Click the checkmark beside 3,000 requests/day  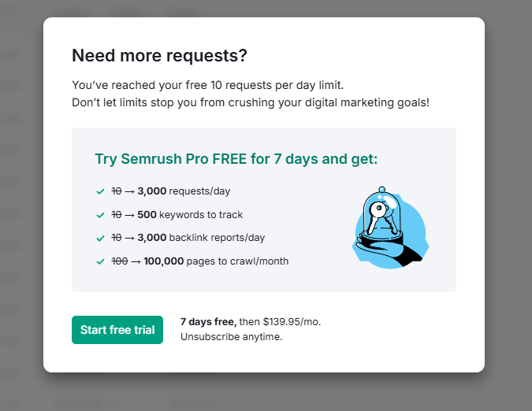(x=100, y=191)
